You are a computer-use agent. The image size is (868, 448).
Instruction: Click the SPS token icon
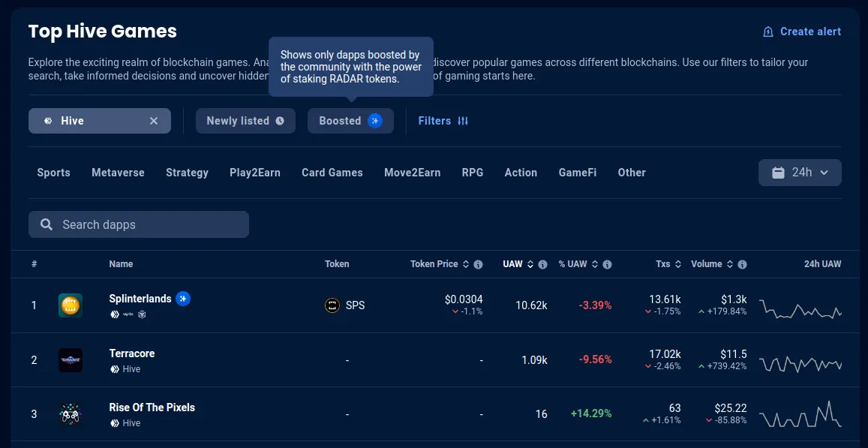click(x=332, y=305)
